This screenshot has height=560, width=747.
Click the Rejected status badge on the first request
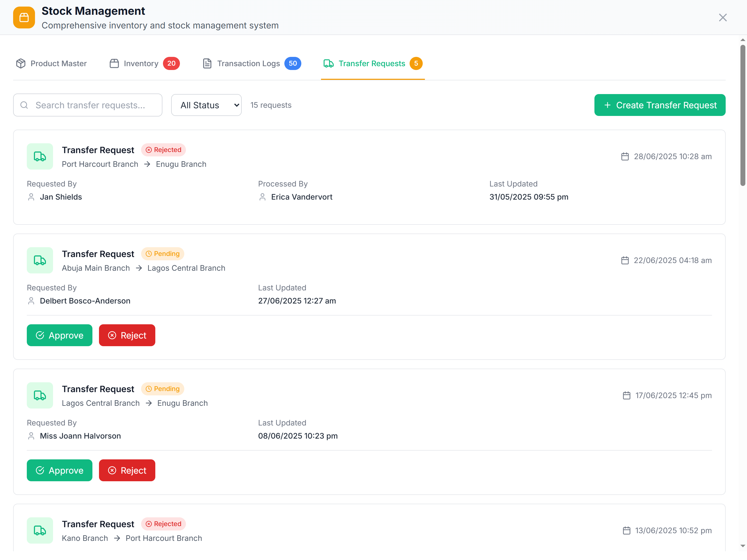(x=164, y=150)
